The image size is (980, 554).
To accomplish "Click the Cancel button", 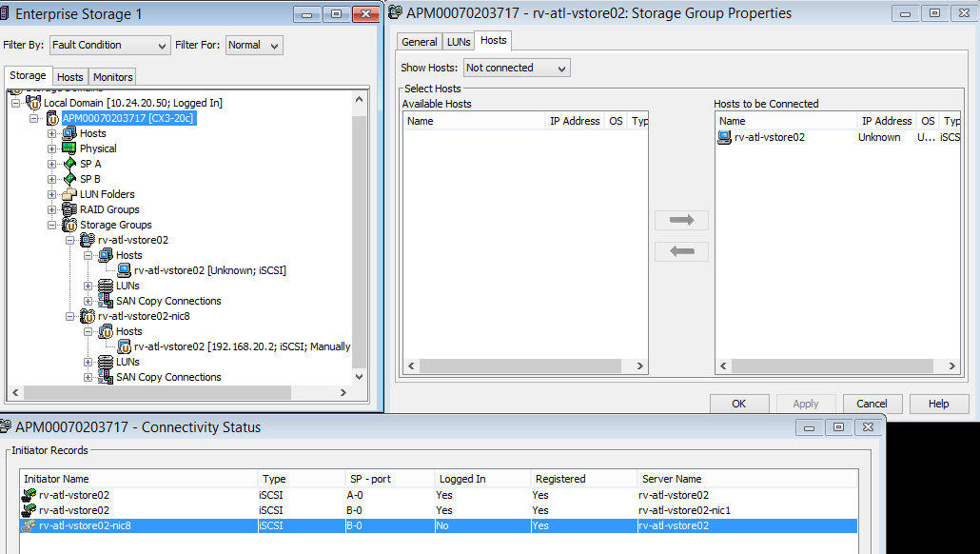I will pos(872,404).
